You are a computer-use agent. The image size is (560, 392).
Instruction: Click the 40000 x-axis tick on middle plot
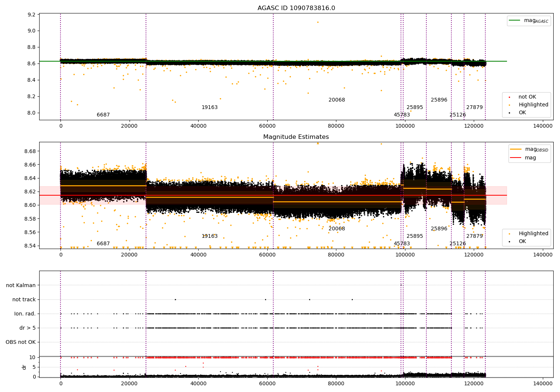click(198, 255)
